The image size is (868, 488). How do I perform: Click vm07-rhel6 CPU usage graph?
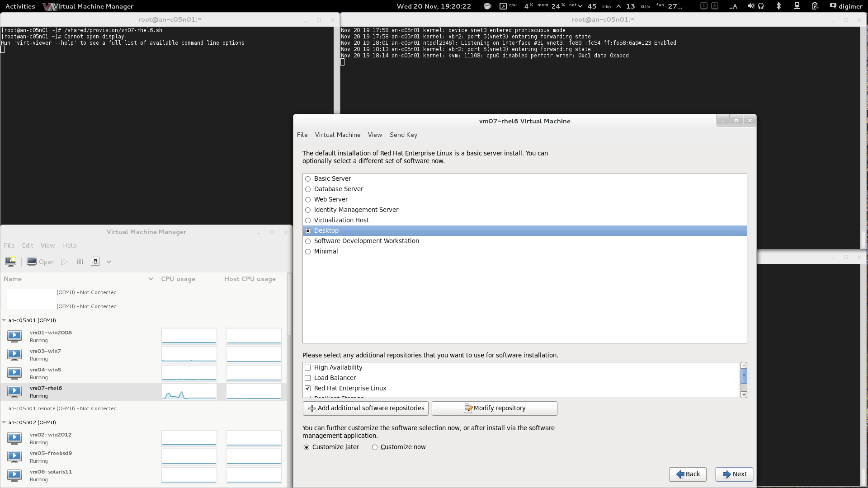[x=189, y=392]
